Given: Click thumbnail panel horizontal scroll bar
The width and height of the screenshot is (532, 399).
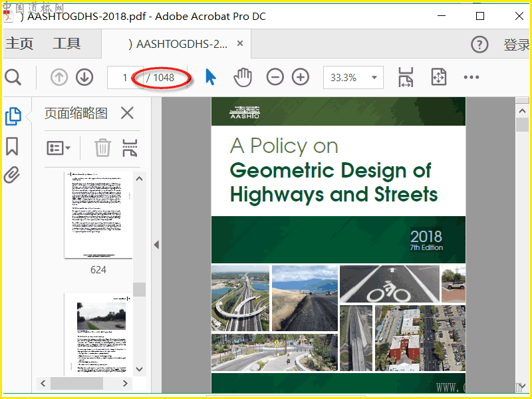Looking at the screenshot, I should pos(76,384).
